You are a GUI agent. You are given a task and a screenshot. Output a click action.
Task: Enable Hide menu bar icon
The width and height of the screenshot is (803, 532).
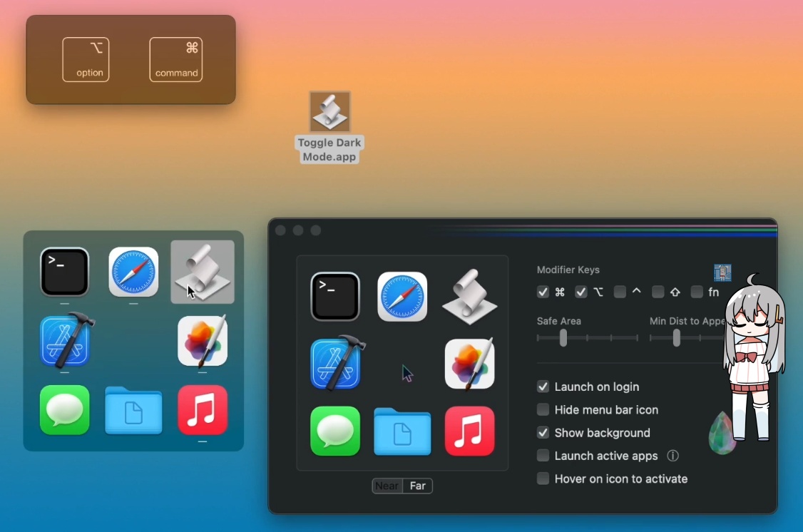coord(542,409)
